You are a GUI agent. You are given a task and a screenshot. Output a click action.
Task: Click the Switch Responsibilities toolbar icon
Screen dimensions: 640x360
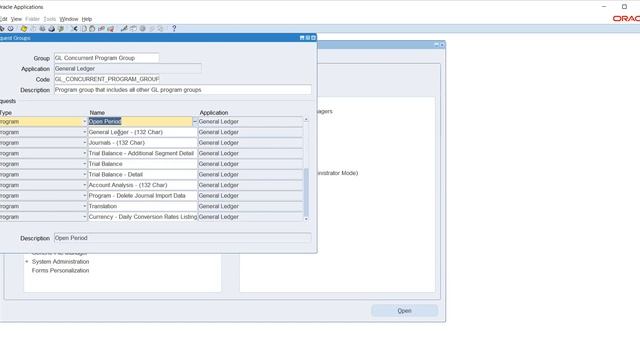tap(42, 29)
